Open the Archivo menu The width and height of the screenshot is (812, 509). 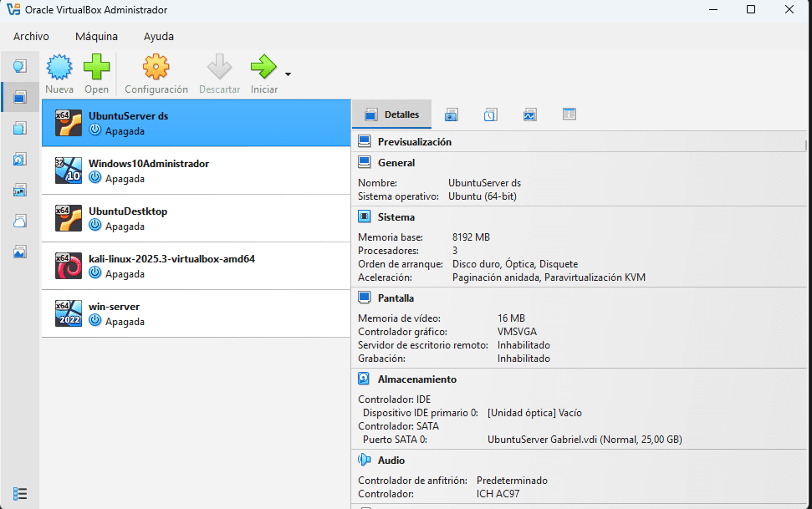coord(31,36)
